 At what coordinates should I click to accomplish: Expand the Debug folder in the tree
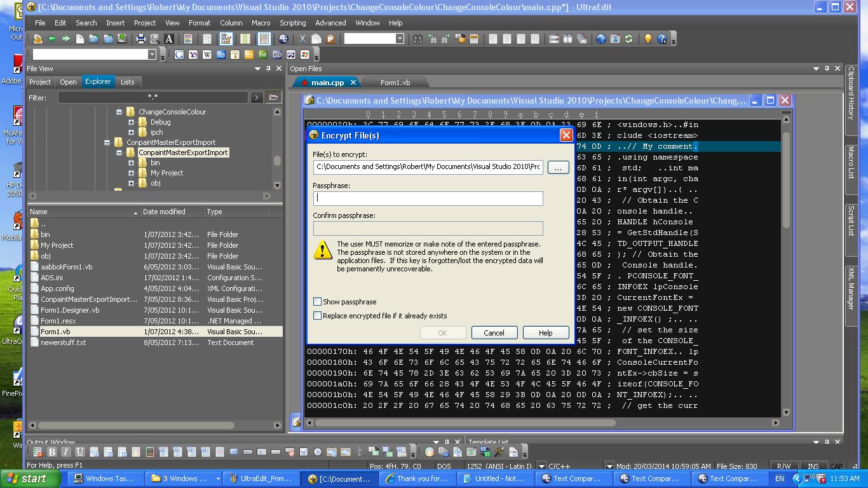(131, 122)
